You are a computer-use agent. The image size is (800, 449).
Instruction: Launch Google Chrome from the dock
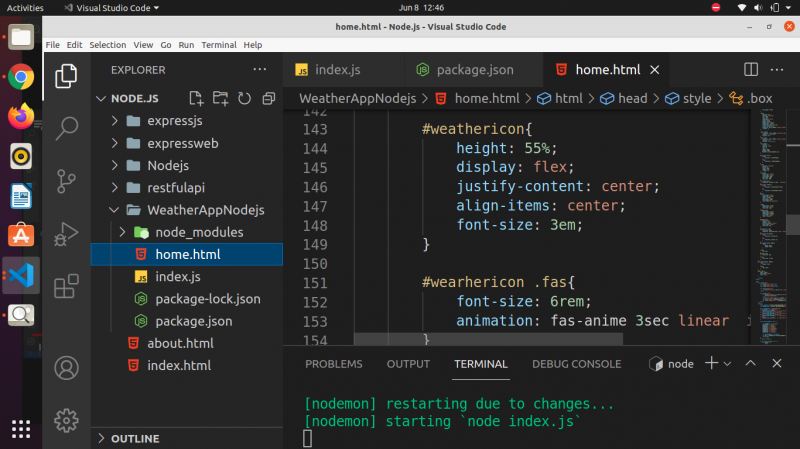point(21,77)
